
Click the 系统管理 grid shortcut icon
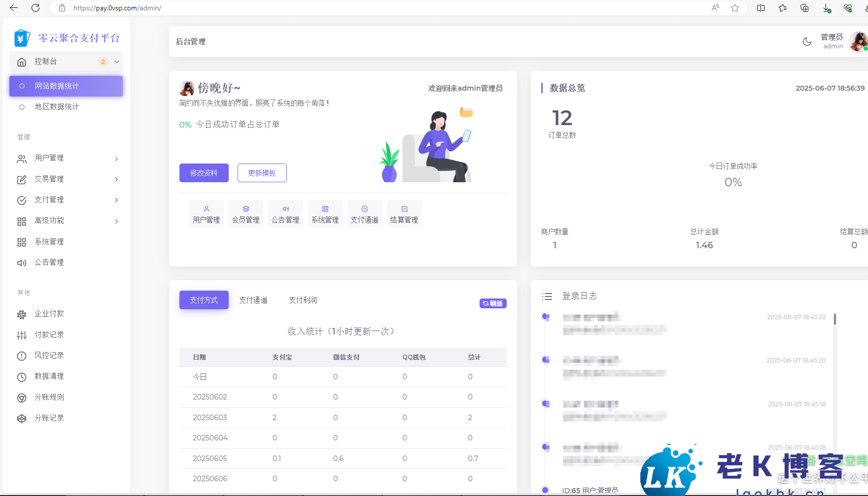click(325, 209)
